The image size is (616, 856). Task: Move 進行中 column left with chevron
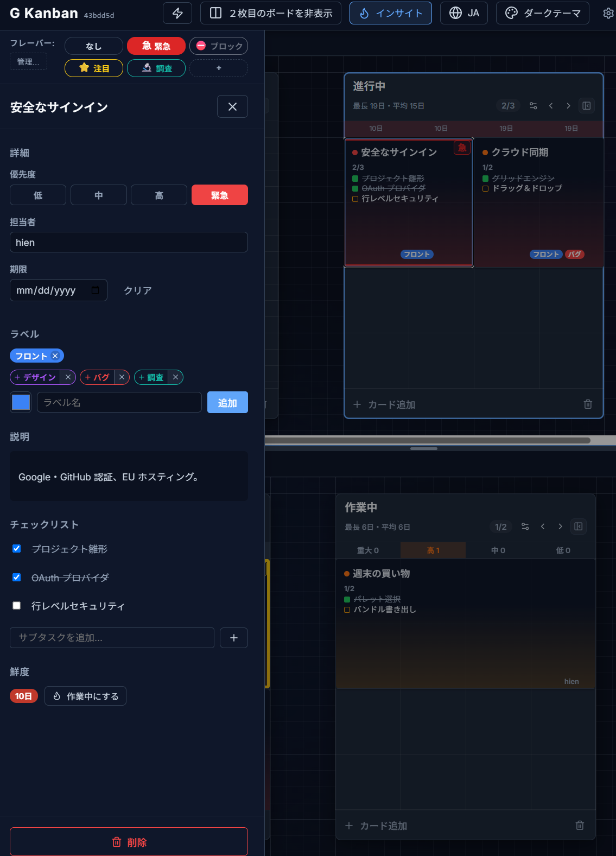[551, 106]
